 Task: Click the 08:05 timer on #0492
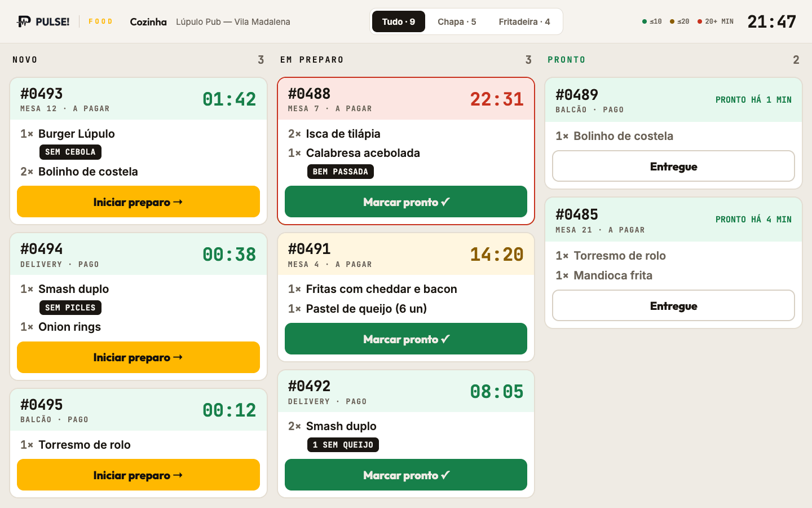tap(497, 392)
